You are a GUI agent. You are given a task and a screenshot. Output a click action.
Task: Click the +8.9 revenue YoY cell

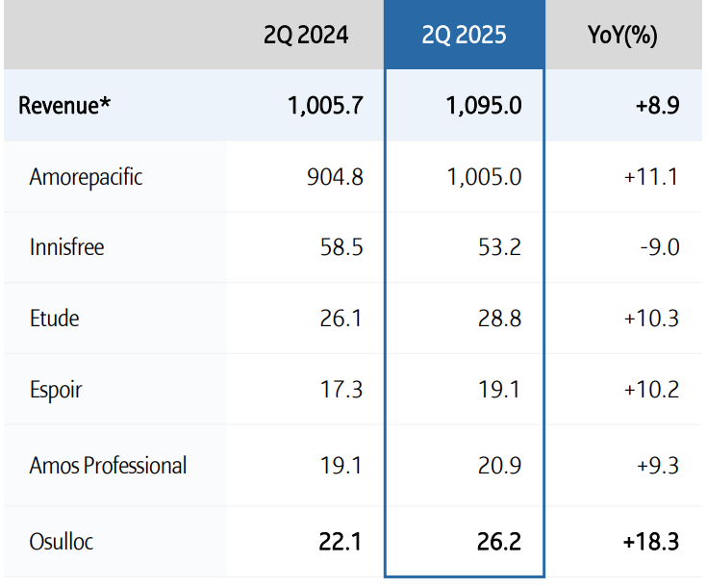657,105
